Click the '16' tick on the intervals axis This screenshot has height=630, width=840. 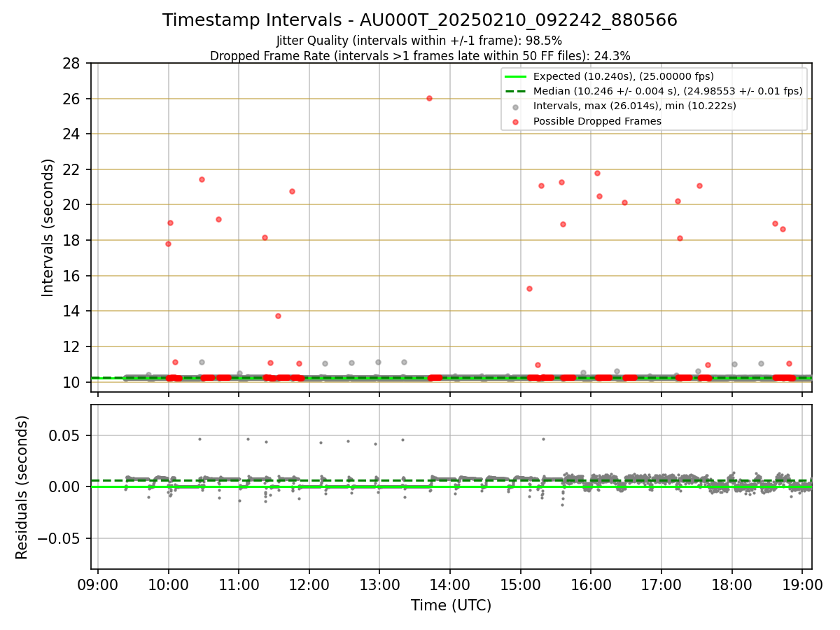pos(72,276)
